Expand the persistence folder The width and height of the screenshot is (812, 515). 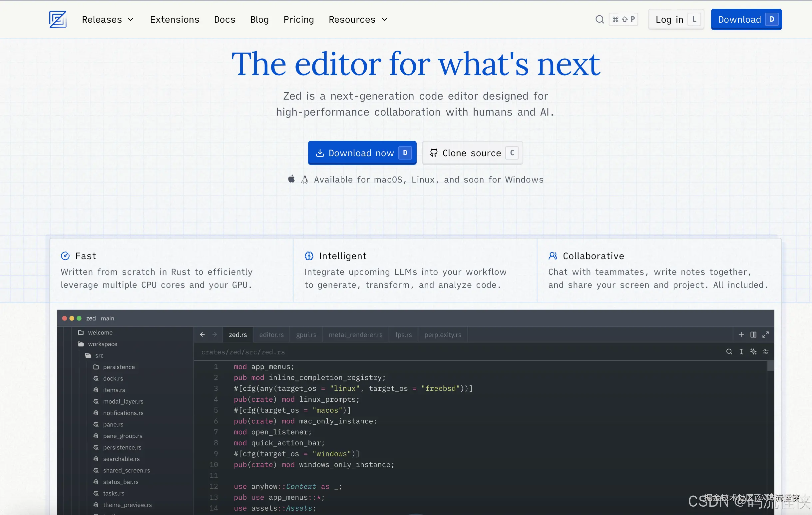(x=118, y=367)
